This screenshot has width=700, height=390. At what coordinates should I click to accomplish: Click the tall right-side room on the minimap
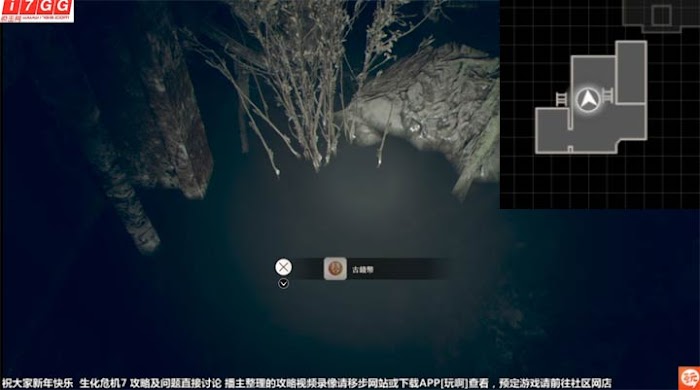coord(631,73)
